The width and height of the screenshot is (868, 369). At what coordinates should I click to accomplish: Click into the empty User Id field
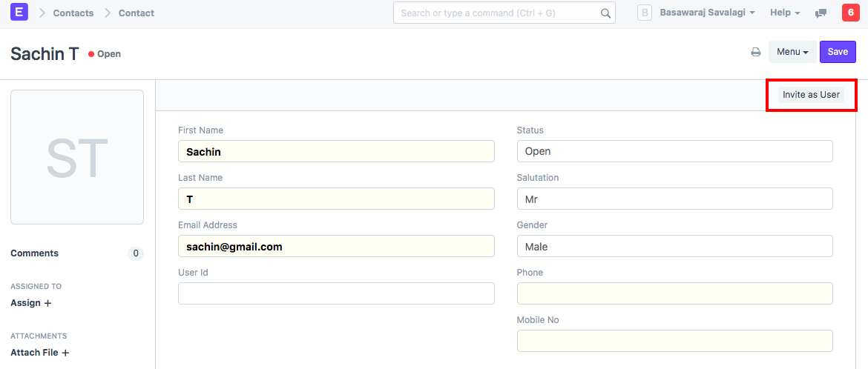click(336, 293)
